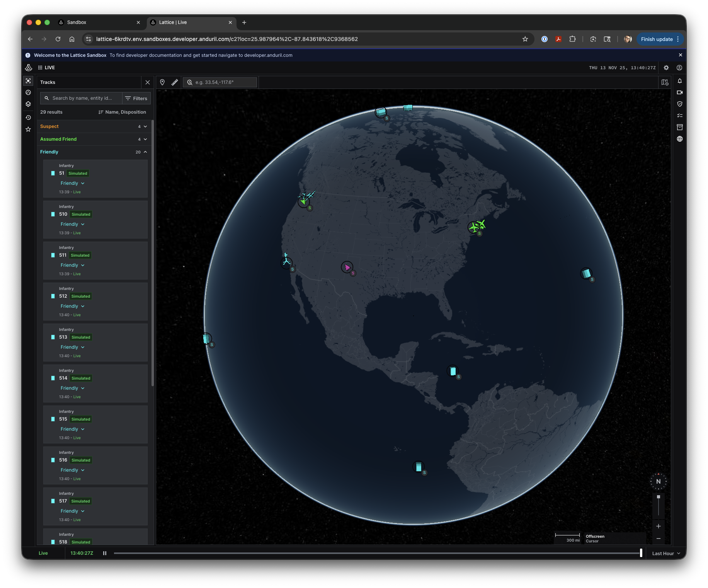The image size is (708, 588).
Task: Open the task checklist icon in right sidebar
Action: 680,116
